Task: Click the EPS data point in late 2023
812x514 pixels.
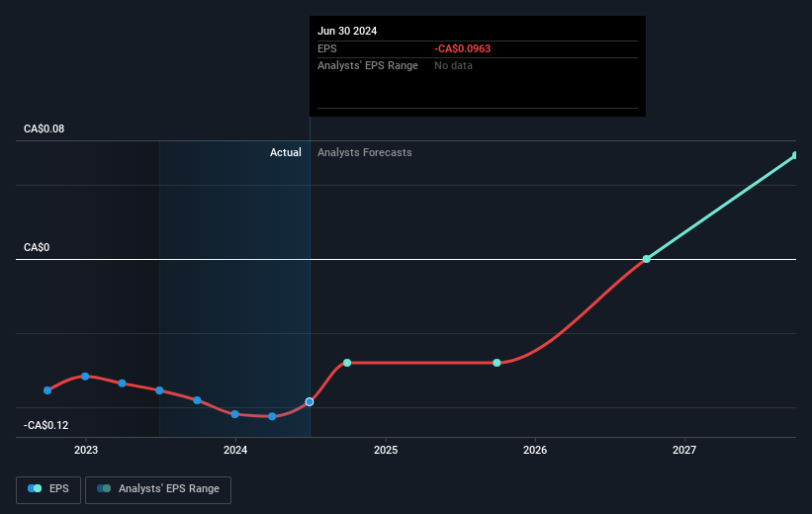Action: pyautogui.click(x=197, y=400)
